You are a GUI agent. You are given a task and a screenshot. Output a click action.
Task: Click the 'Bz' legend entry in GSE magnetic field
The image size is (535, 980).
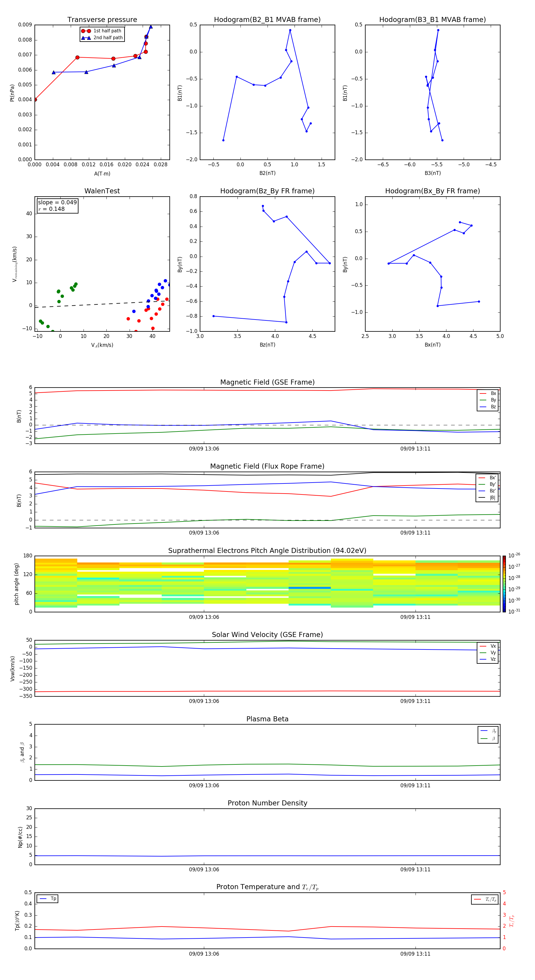pyautogui.click(x=488, y=407)
